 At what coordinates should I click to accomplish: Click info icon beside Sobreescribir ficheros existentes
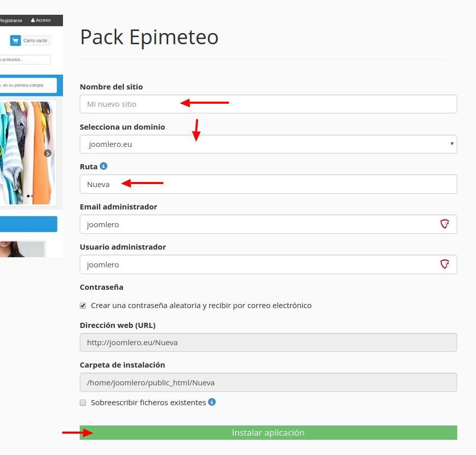pos(212,402)
